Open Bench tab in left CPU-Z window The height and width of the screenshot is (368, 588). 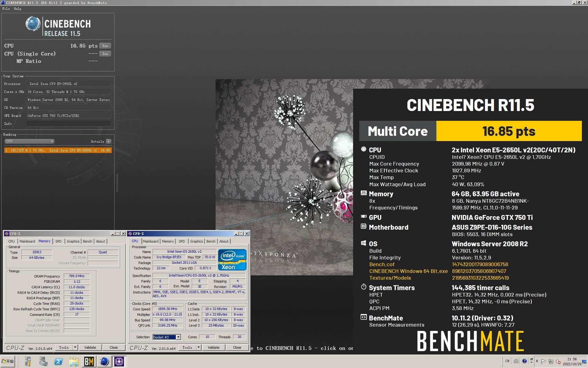[x=87, y=241]
